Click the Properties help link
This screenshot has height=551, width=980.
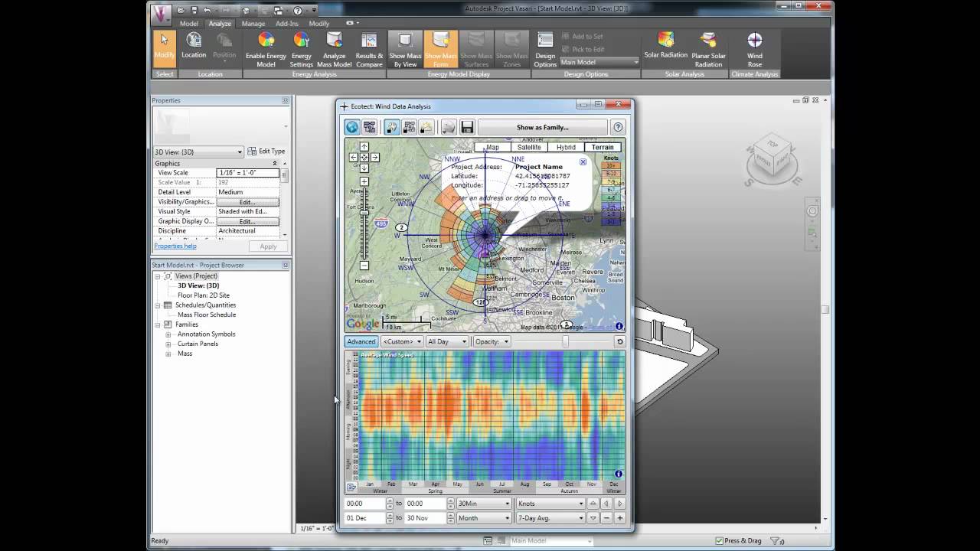coord(173,246)
